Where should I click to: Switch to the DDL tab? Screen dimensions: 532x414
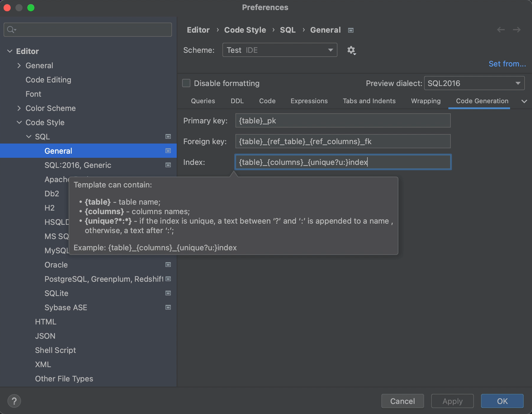(x=237, y=101)
